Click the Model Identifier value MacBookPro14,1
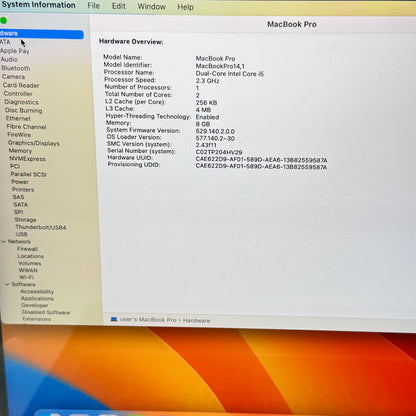This screenshot has width=416, height=416. click(220, 66)
